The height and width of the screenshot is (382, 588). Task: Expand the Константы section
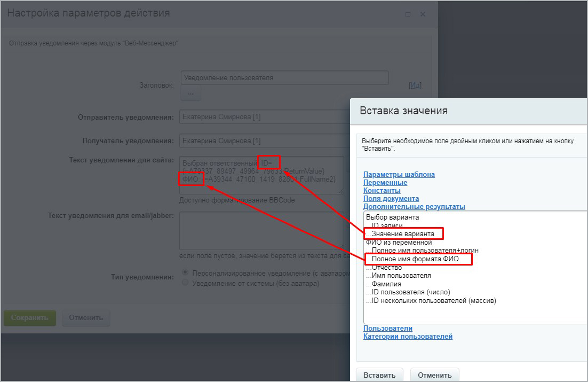click(x=382, y=190)
